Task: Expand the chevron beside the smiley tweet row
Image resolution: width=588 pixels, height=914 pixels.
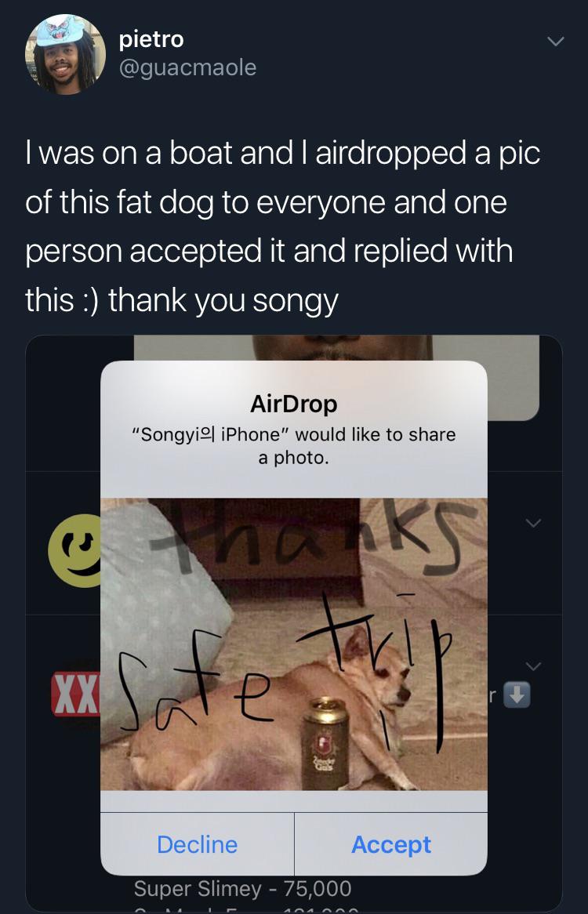Action: pyautogui.click(x=533, y=523)
